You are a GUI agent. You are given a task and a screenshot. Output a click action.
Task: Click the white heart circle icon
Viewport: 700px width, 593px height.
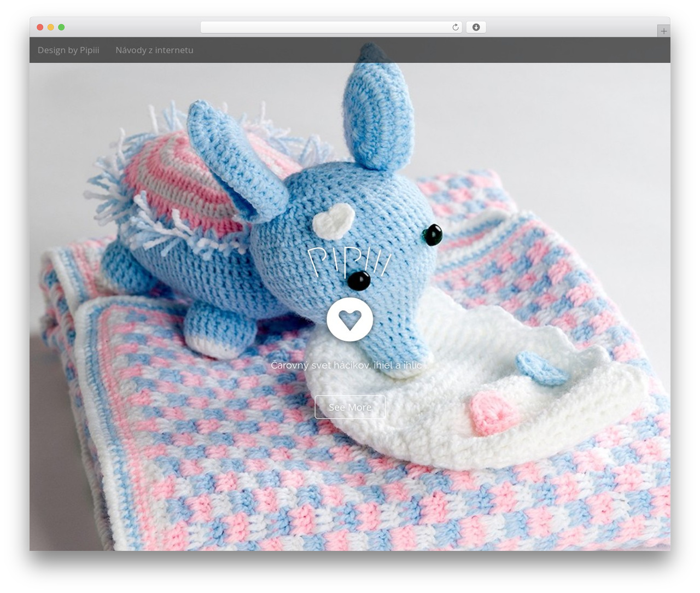(350, 319)
